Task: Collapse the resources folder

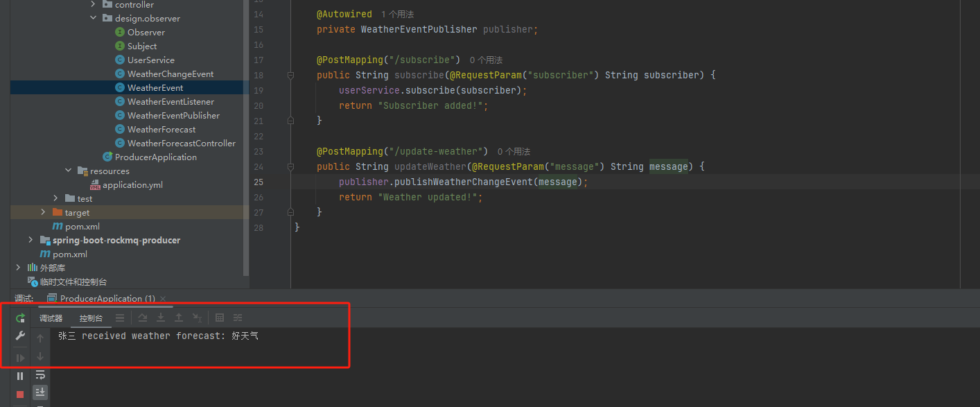Action: point(69,171)
